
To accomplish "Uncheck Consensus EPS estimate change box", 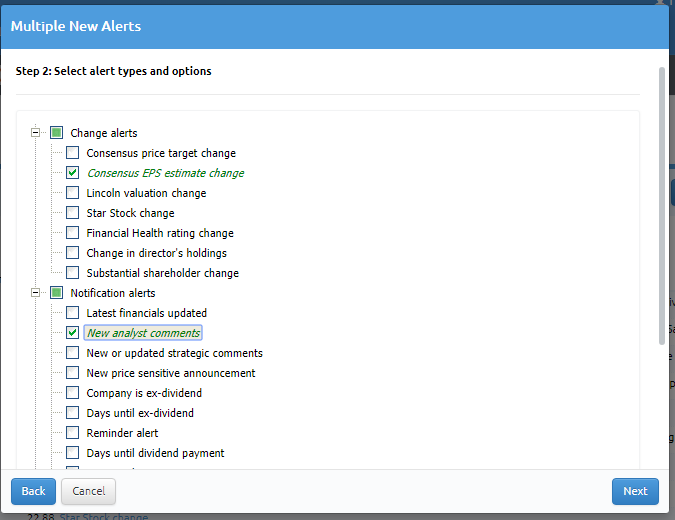I will click(72, 173).
